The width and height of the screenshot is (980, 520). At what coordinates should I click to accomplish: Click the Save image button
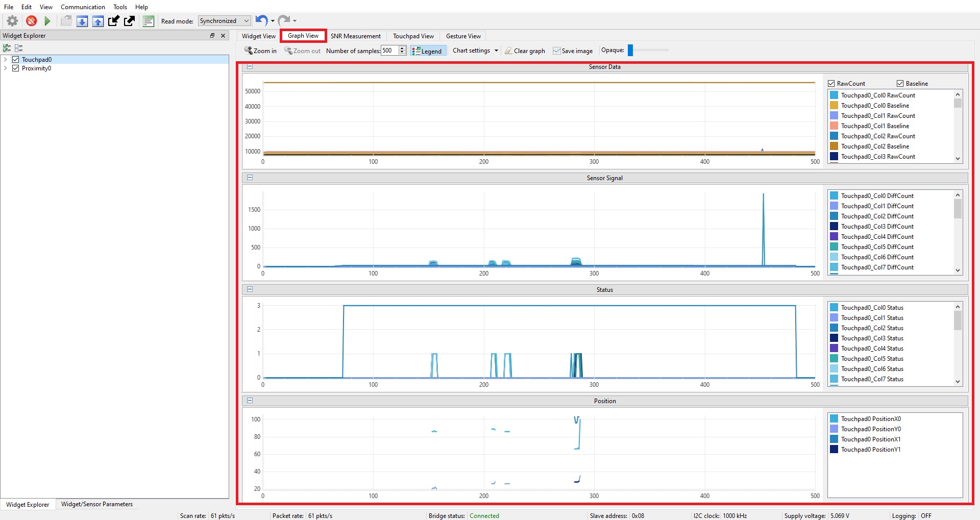[573, 51]
